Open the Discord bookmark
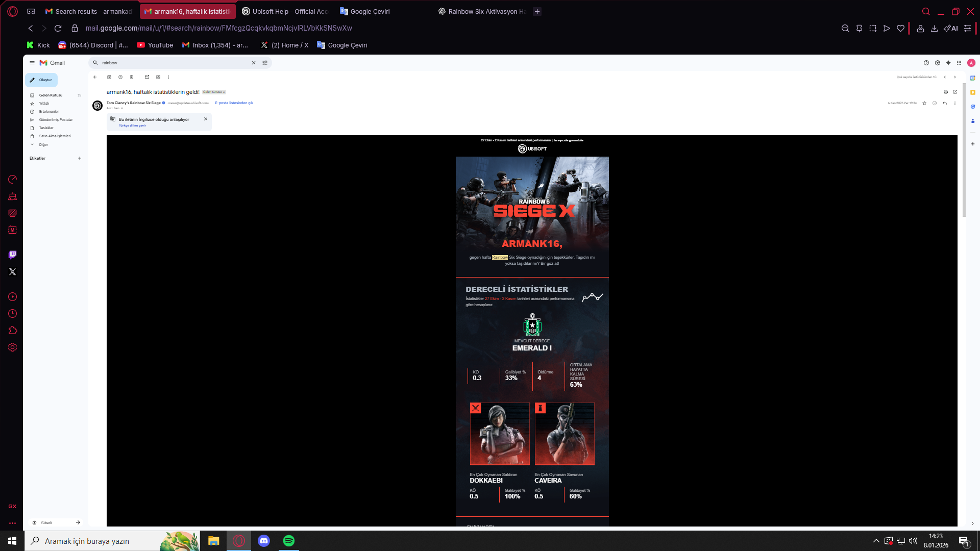980x551 pixels. tap(93, 45)
